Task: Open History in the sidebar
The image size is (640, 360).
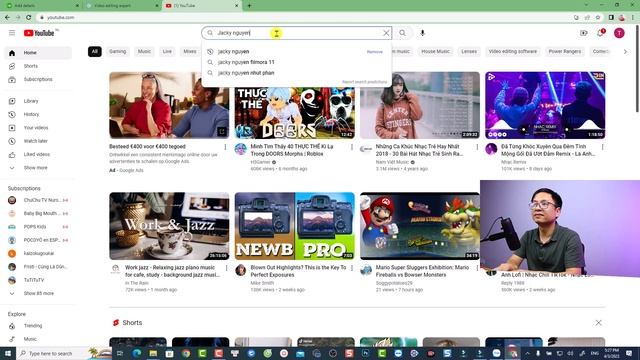Action: (38, 114)
